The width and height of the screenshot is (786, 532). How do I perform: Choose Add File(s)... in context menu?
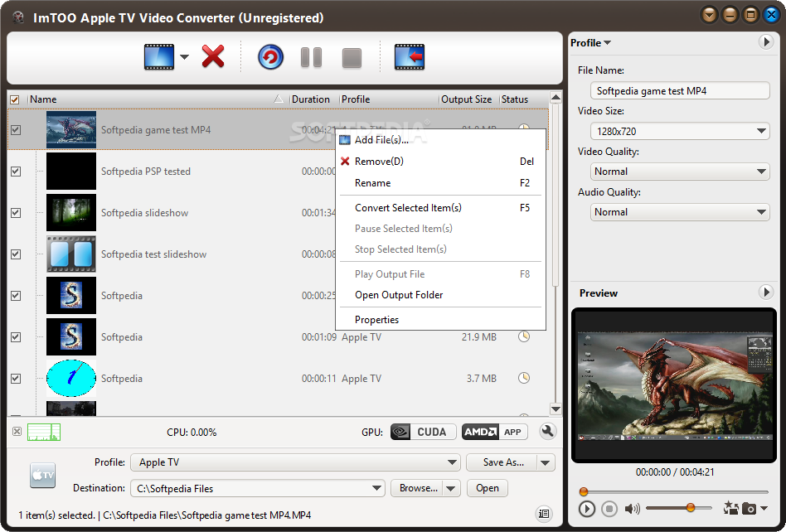[440, 140]
